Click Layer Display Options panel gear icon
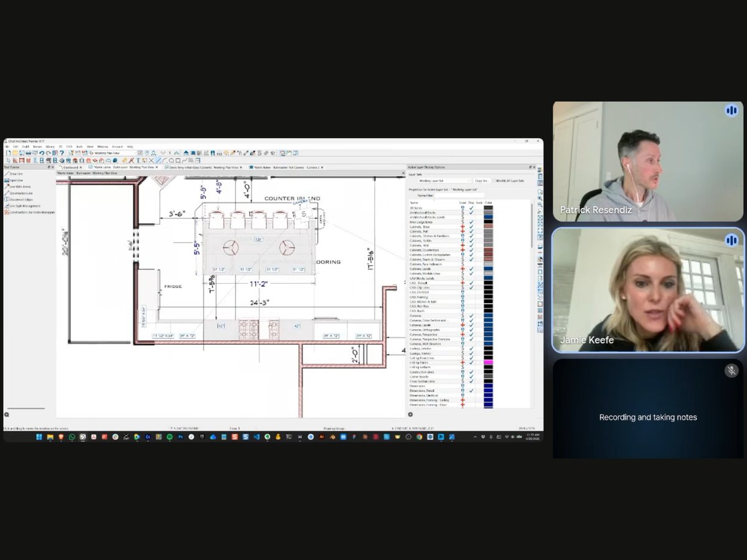This screenshot has height=560, width=747. point(410,414)
